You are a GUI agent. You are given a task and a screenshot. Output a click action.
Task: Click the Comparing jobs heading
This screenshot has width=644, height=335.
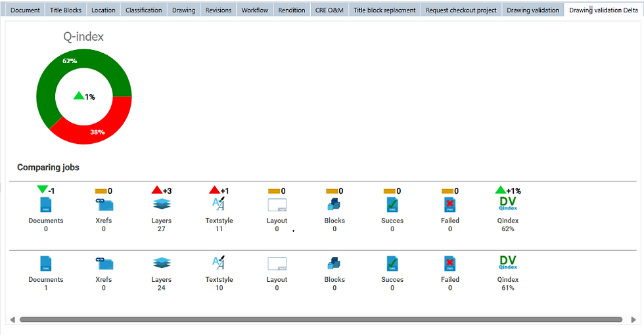point(48,167)
